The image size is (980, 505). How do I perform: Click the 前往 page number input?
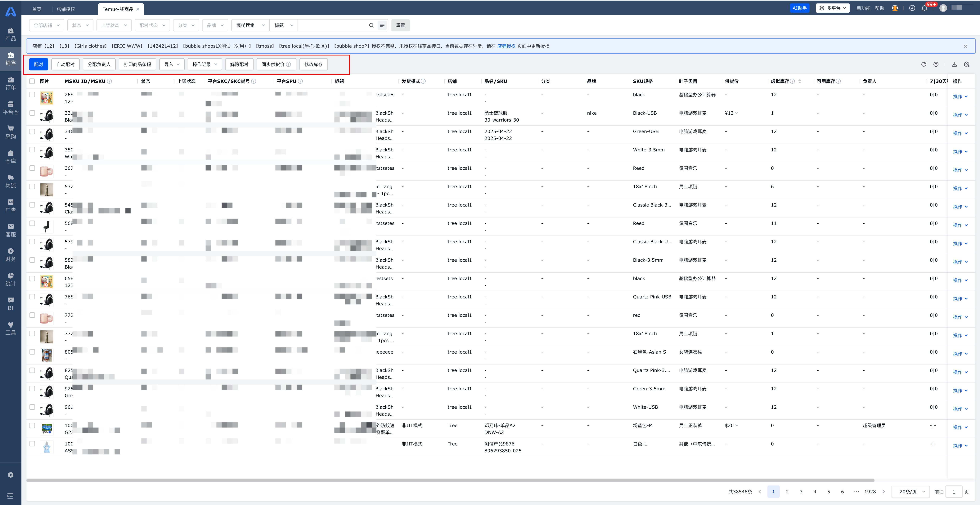click(954, 492)
